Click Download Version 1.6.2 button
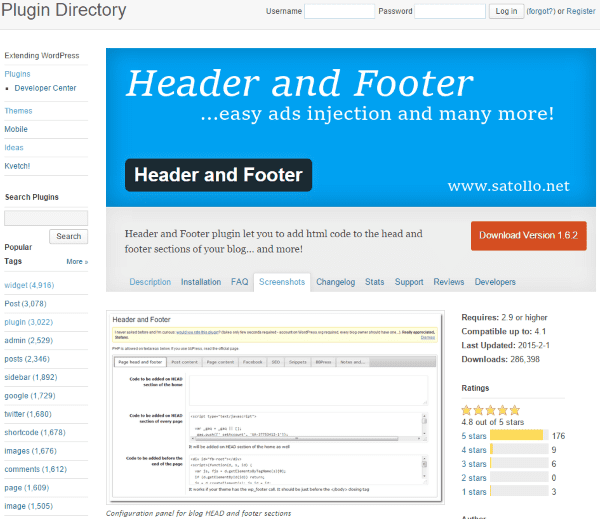The width and height of the screenshot is (600, 519). click(528, 236)
